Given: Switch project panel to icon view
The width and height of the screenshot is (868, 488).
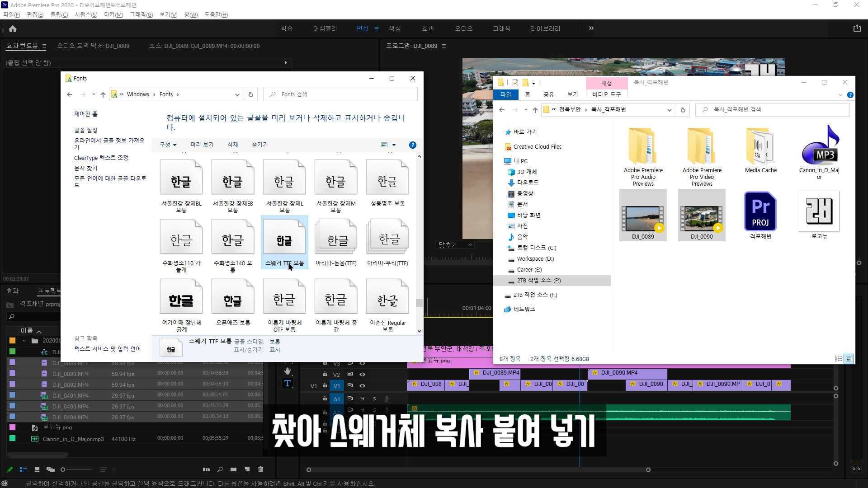Looking at the screenshot, I should 37,469.
